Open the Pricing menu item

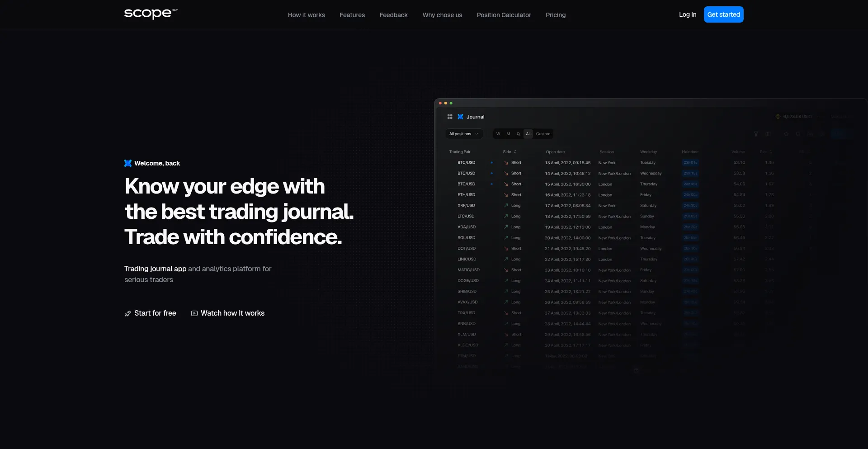(555, 14)
